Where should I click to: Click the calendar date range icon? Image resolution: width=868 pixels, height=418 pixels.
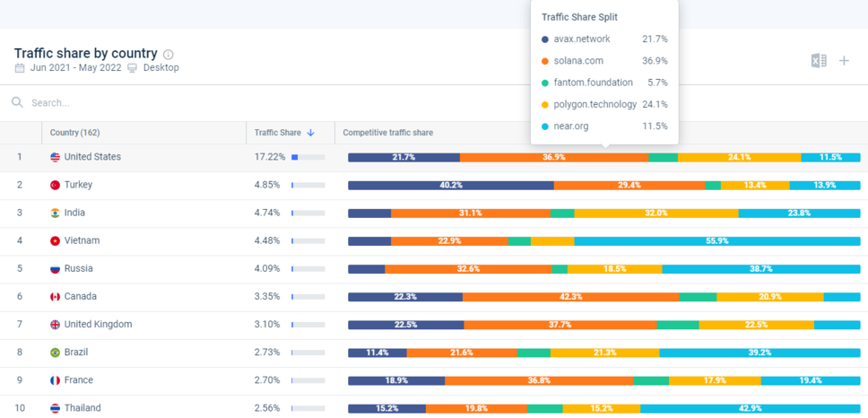20,68
